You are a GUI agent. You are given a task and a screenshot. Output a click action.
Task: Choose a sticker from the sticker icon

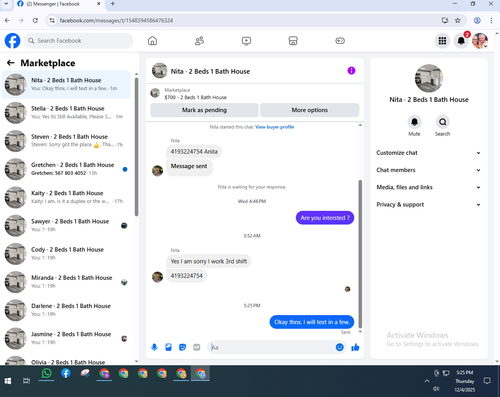point(182,347)
